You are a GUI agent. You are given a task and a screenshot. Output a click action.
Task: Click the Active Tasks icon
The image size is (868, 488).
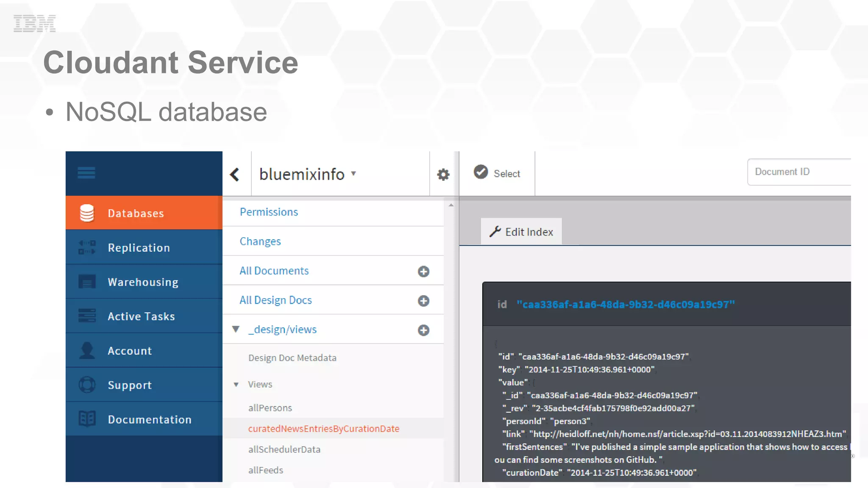tap(87, 316)
